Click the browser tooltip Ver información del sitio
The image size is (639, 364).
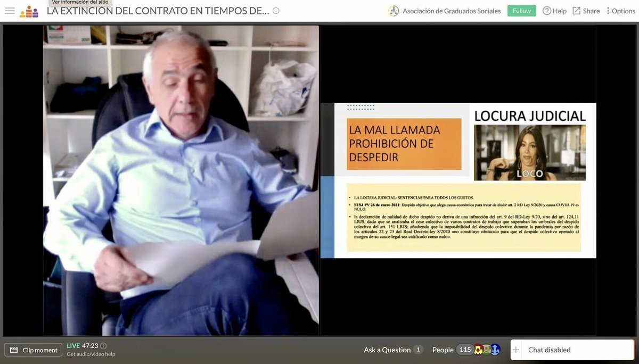(x=80, y=2)
